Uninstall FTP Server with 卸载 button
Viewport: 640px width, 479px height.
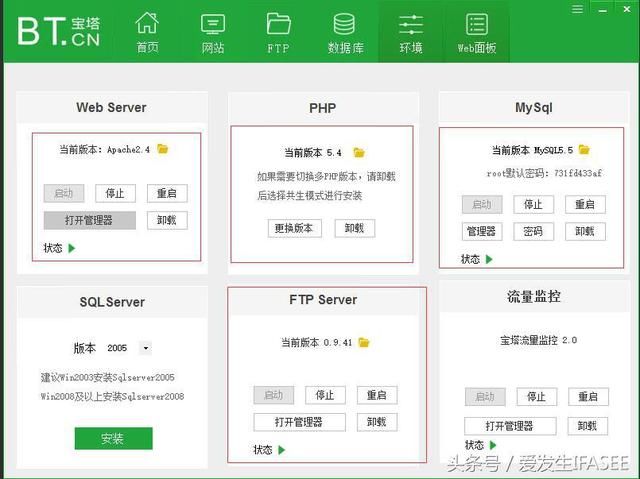coord(377,422)
